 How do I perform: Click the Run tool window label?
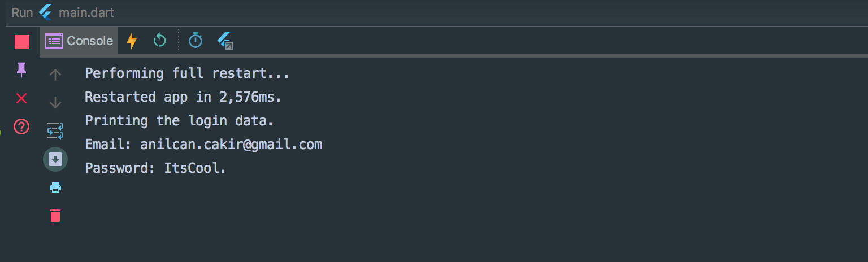click(22, 12)
